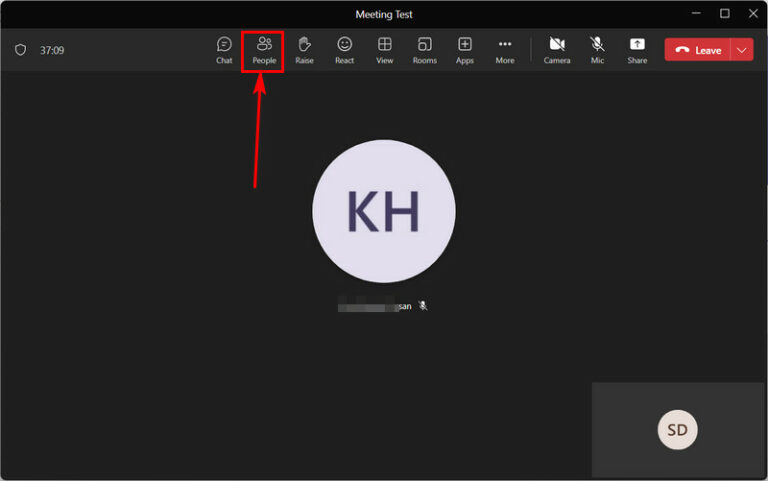The height and width of the screenshot is (481, 768).
Task: Open the React emoji menu
Action: [x=345, y=50]
